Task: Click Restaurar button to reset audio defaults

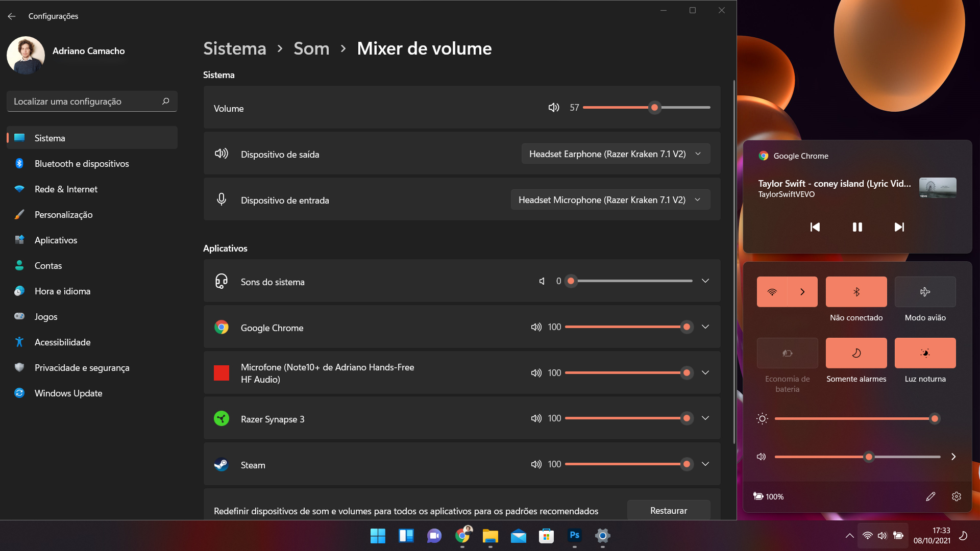Action: pyautogui.click(x=668, y=510)
